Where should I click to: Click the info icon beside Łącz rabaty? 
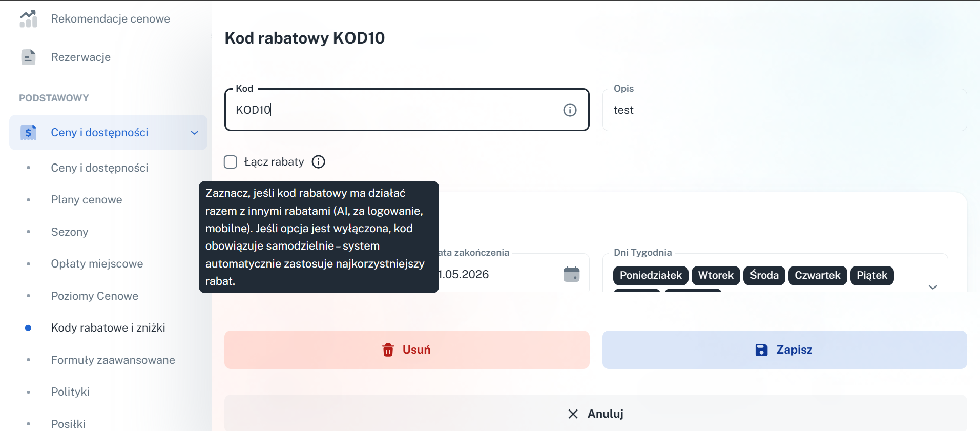(x=319, y=162)
